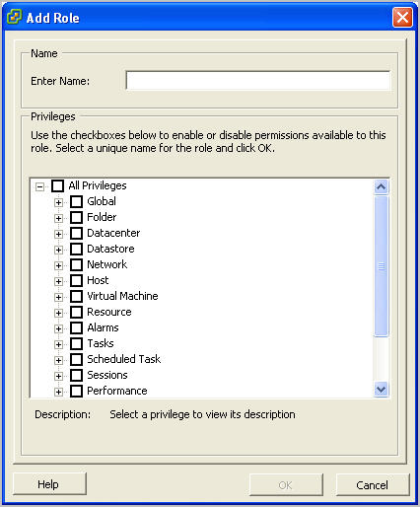Select the Datacenter tree item
The width and height of the screenshot is (420, 507).
click(113, 233)
